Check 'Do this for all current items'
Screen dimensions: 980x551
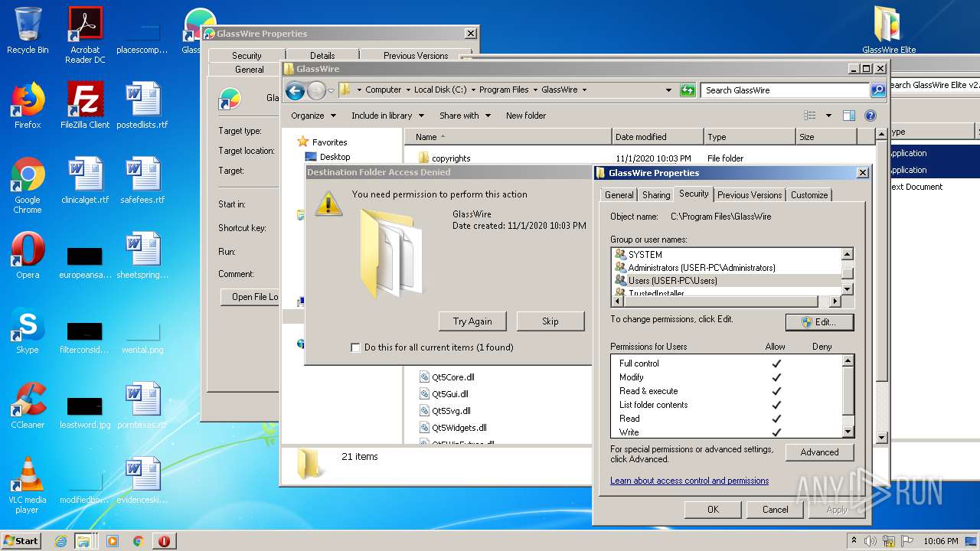point(355,347)
